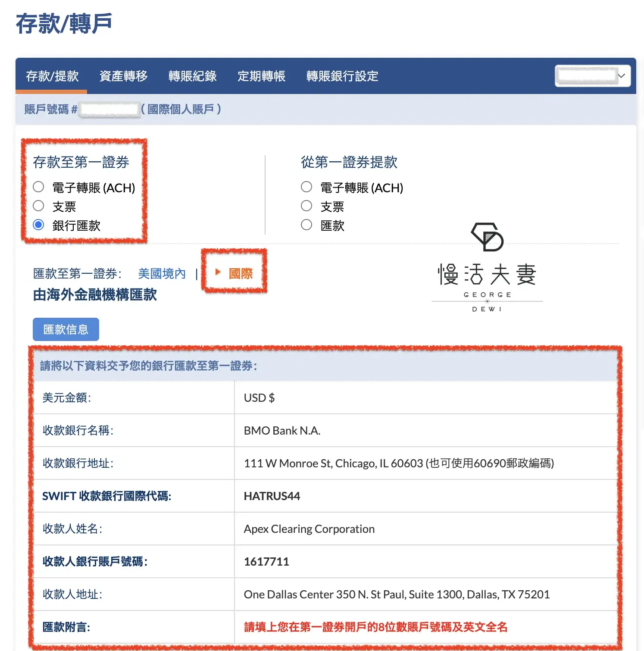Expand the account selector dropdown
Screen dimensions: 644x651
point(593,76)
